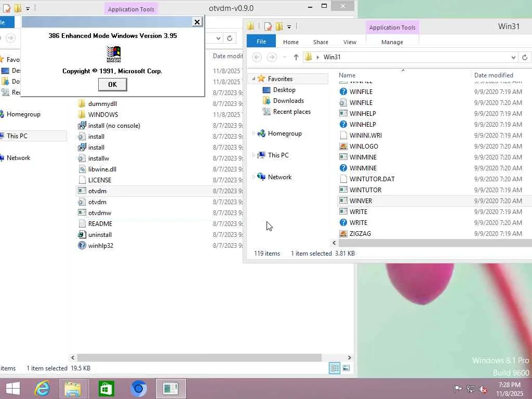Screen dimensions: 532x399
Task: Expand This PC in the Win31 navigation pane
Action: 254,155
